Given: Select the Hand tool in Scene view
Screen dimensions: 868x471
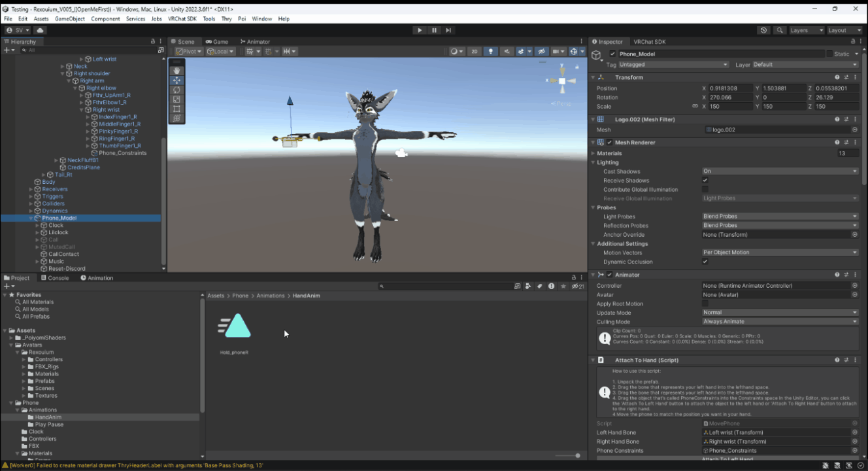Looking at the screenshot, I should (x=176, y=71).
